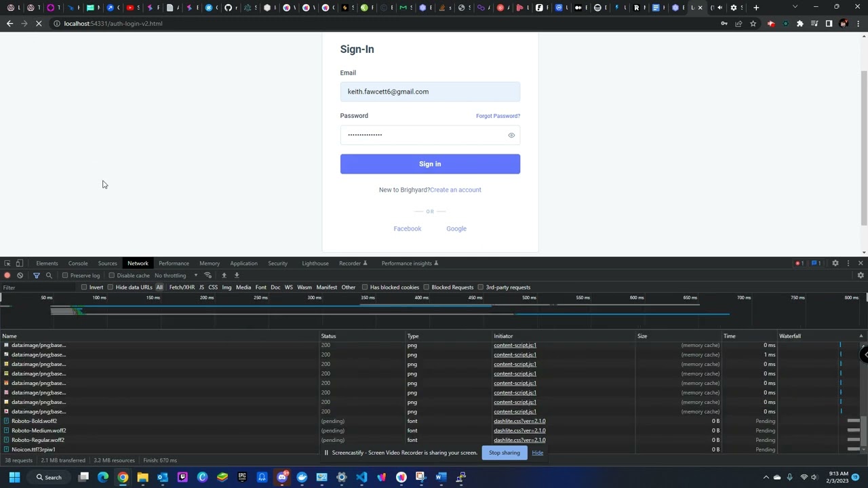Switch to the Sources tab
The width and height of the screenshot is (868, 488).
tap(107, 263)
